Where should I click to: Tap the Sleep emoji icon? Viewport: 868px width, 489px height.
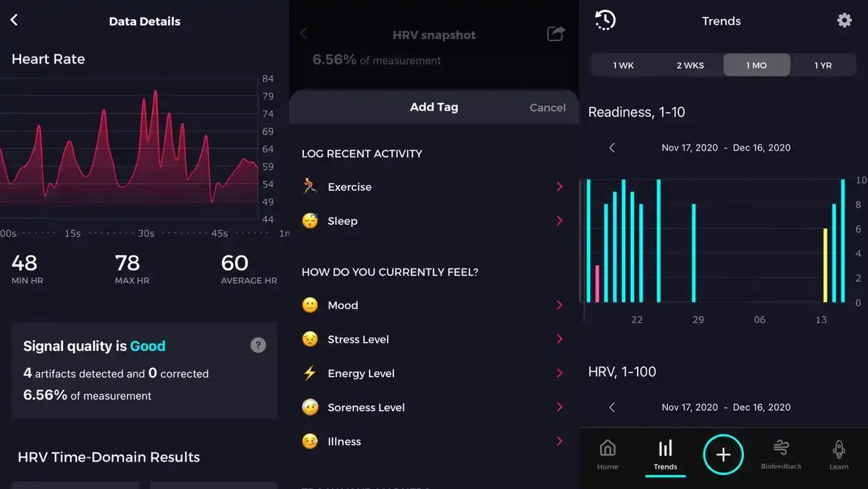pos(309,221)
